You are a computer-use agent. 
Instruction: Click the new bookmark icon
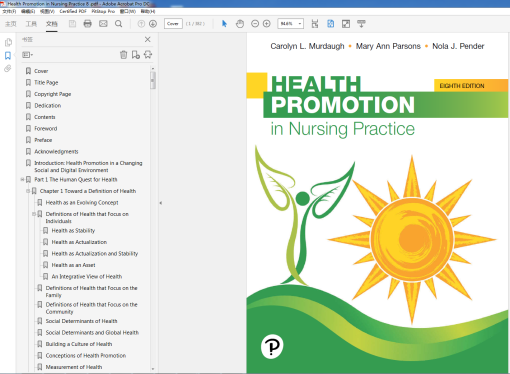pyautogui.click(x=136, y=55)
